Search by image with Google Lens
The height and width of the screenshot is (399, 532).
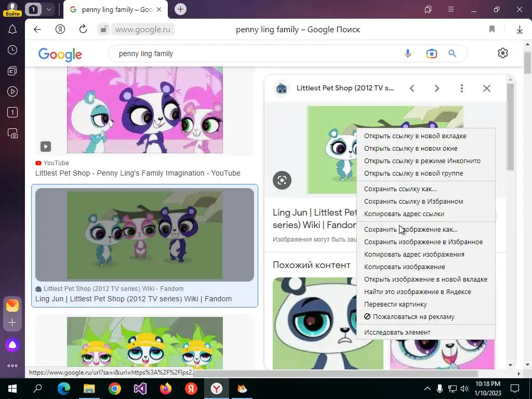[432, 54]
